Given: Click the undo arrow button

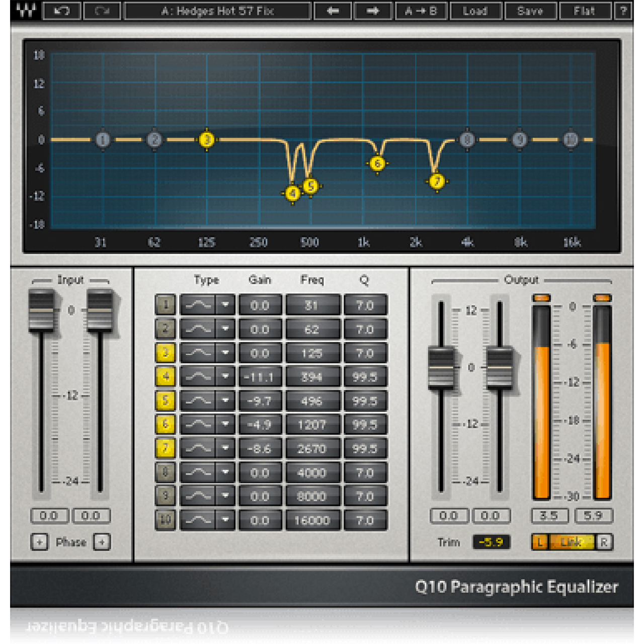Looking at the screenshot, I should (x=62, y=11).
